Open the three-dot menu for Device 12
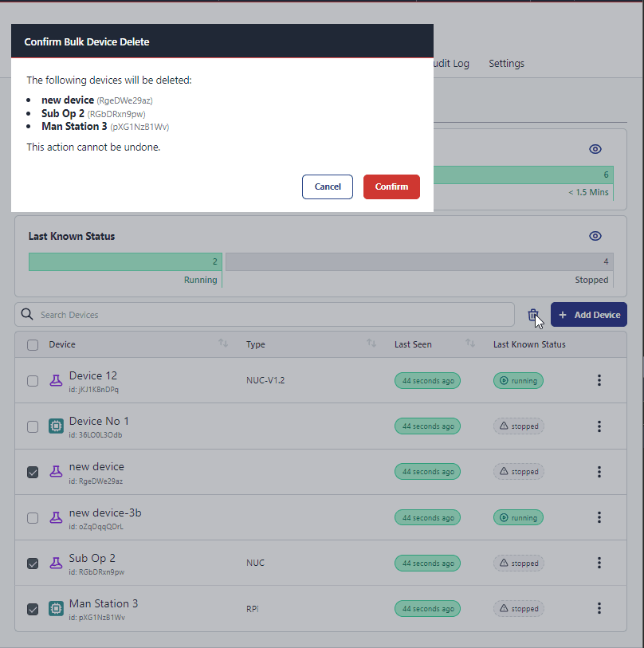This screenshot has width=644, height=648. 599,380
